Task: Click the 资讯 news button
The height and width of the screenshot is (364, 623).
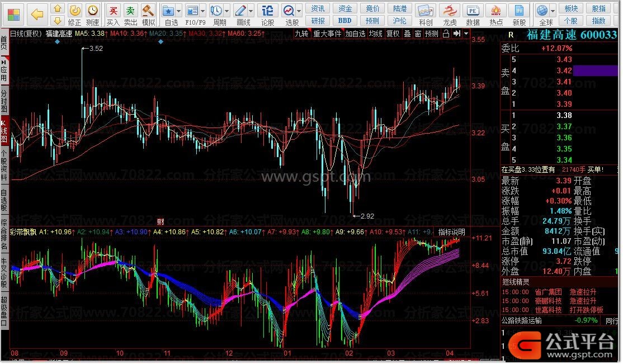Action: pyautogui.click(x=318, y=9)
